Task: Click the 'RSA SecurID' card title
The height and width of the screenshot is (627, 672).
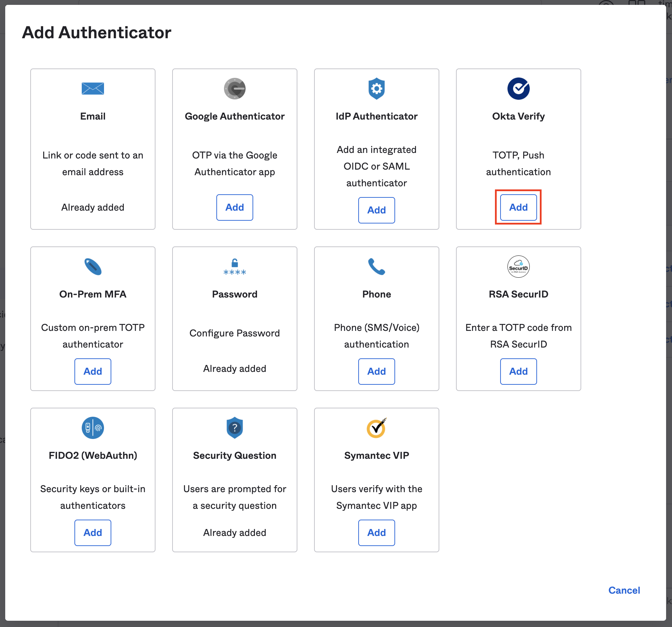Action: 519,294
